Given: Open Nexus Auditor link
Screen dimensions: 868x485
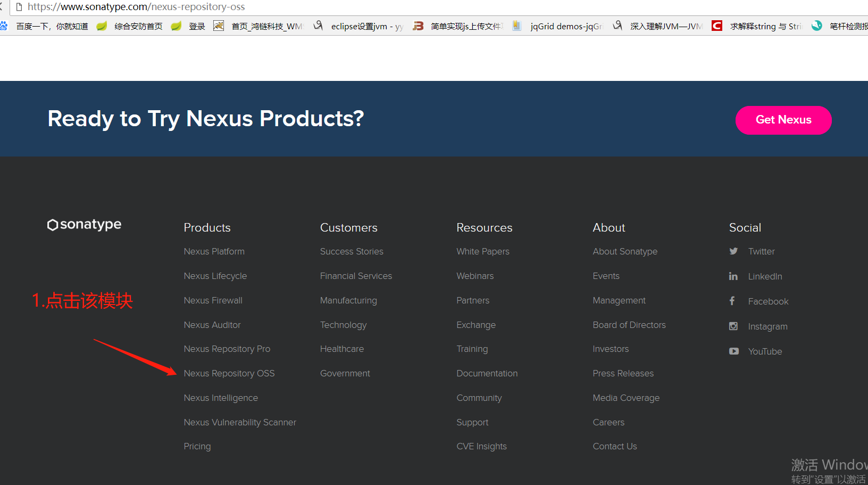Looking at the screenshot, I should 212,325.
